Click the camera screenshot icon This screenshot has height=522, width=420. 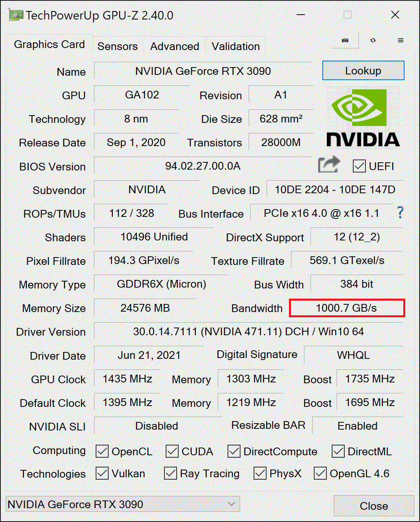pos(345,40)
